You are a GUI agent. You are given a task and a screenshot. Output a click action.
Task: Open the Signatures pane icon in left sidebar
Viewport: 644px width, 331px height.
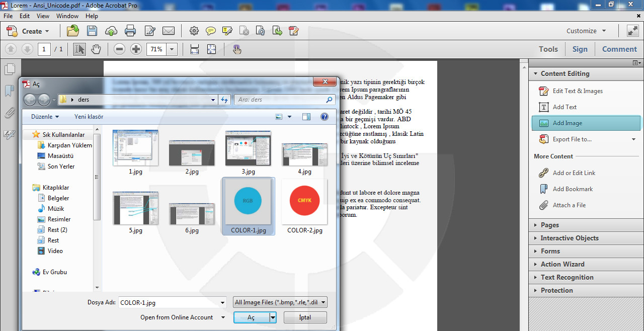tap(10, 134)
